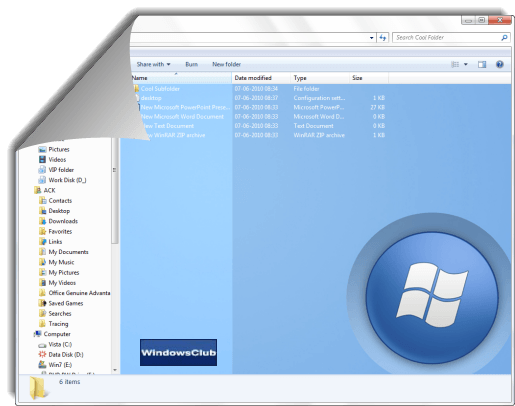Click the '6 items' status text
The width and height of the screenshot is (515, 406).
tap(70, 382)
